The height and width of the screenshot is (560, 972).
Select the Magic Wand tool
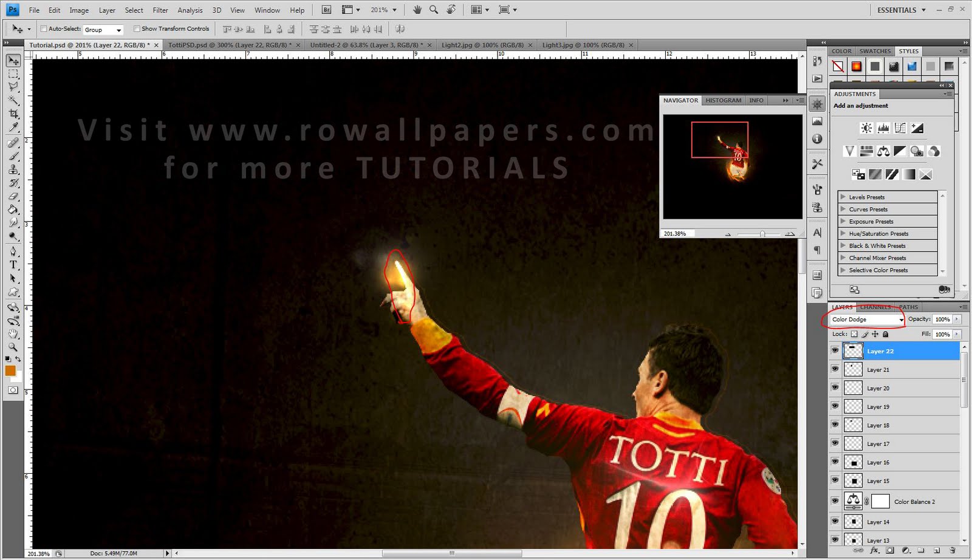point(13,101)
